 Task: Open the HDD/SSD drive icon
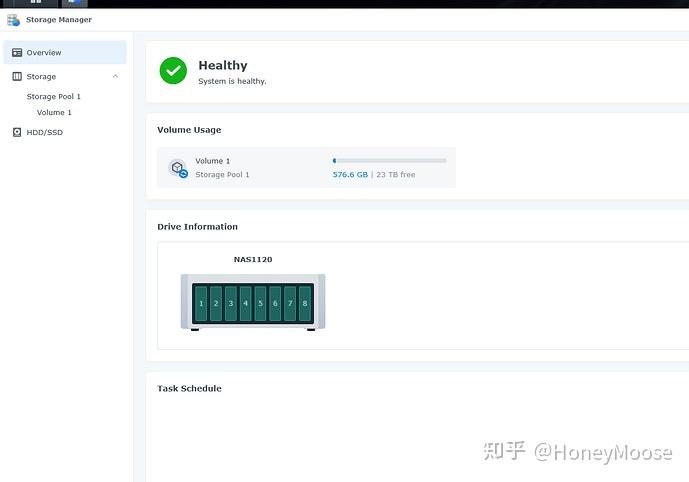(17, 132)
